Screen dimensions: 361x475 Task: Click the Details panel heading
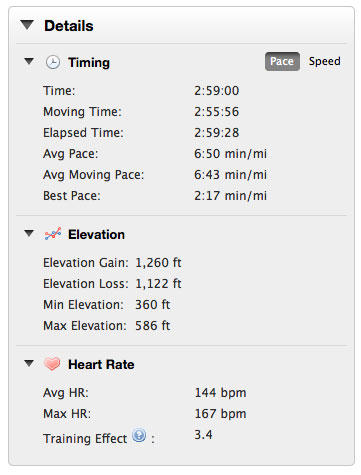point(69,26)
